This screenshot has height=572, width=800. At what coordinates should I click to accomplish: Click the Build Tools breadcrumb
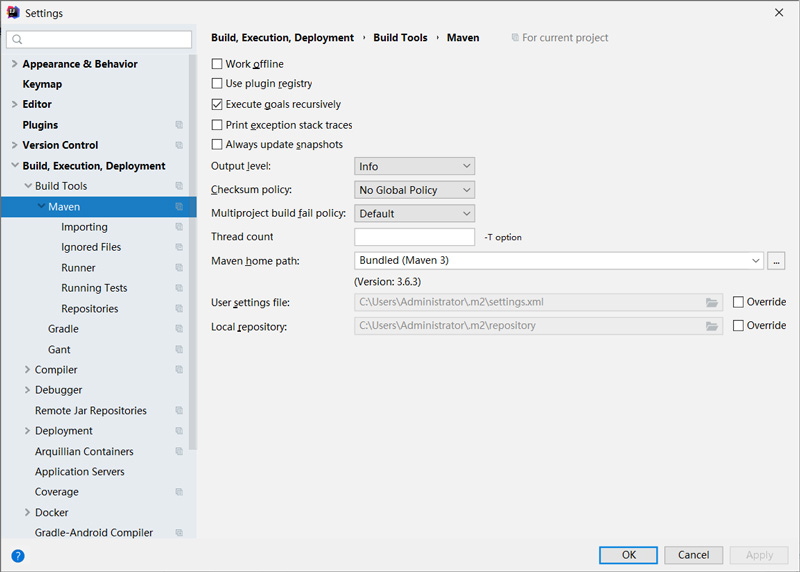(x=400, y=38)
